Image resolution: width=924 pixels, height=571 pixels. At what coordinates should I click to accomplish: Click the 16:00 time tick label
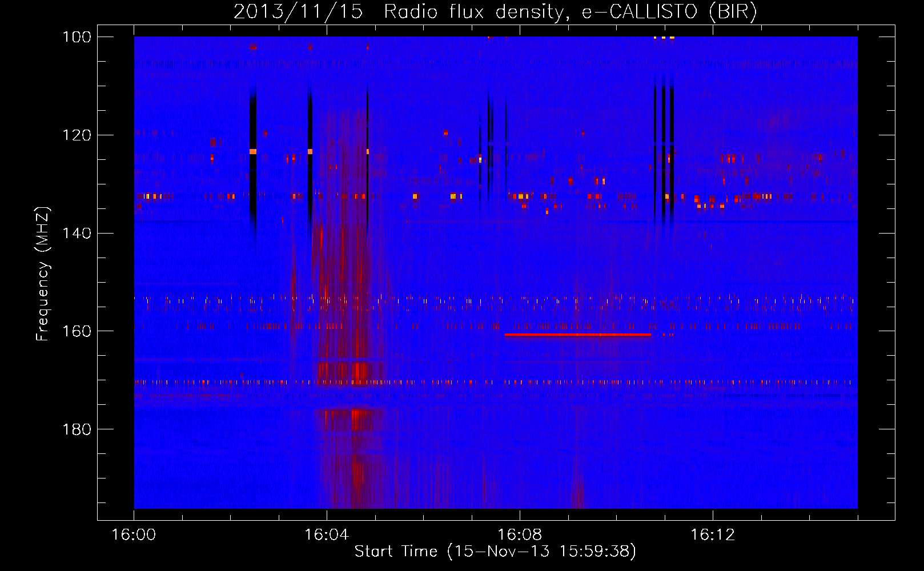pos(134,536)
